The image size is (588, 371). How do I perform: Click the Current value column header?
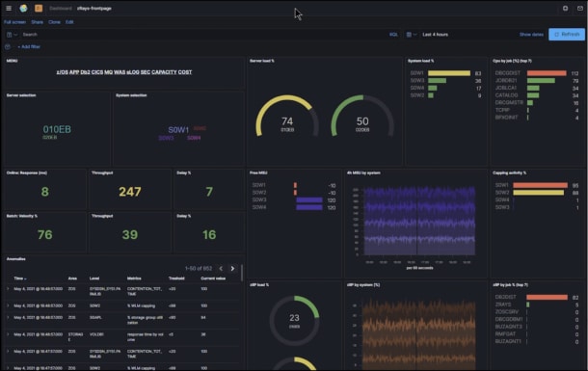(x=213, y=278)
